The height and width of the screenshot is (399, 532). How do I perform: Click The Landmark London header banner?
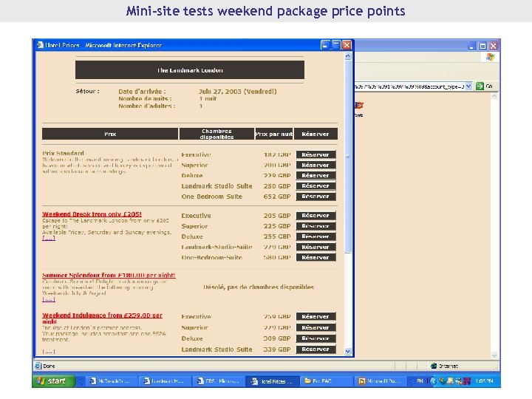190,70
